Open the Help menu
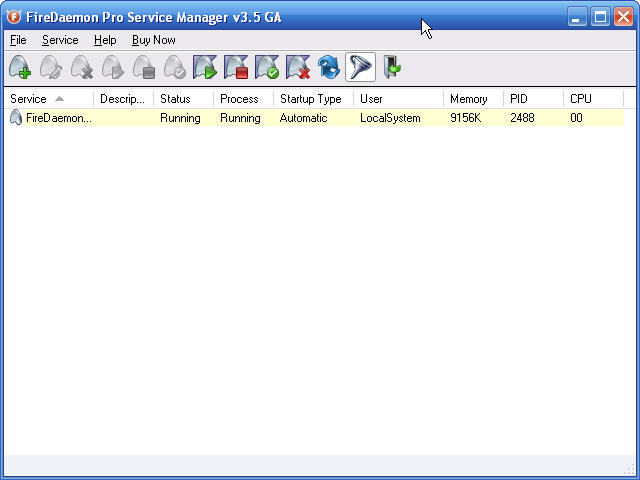Screen dimensions: 640x480 click(105, 40)
